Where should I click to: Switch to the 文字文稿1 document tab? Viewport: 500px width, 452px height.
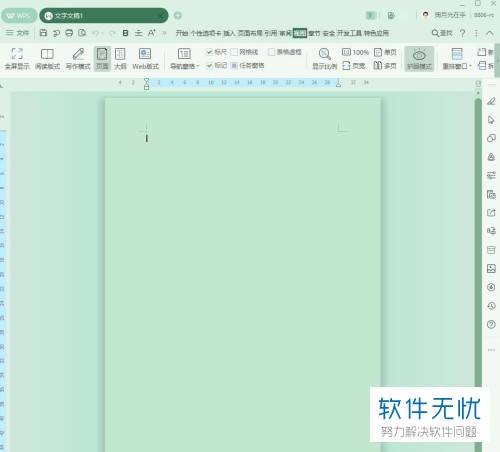click(x=104, y=16)
